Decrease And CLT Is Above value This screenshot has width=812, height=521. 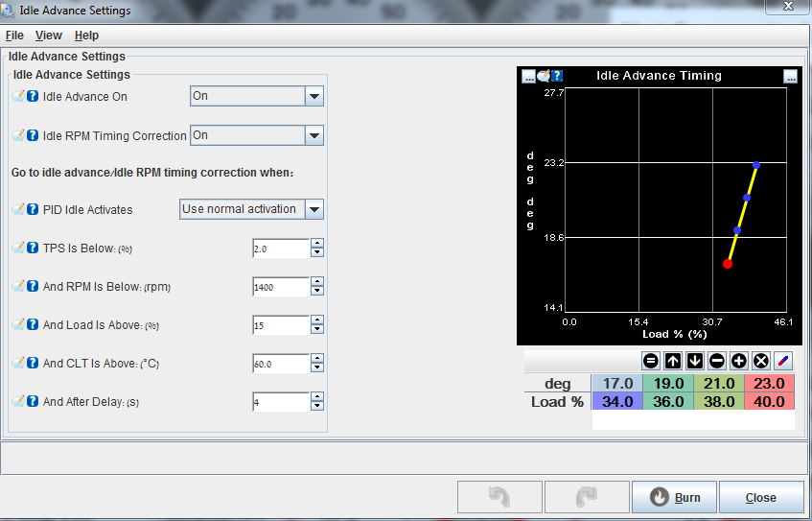point(317,368)
